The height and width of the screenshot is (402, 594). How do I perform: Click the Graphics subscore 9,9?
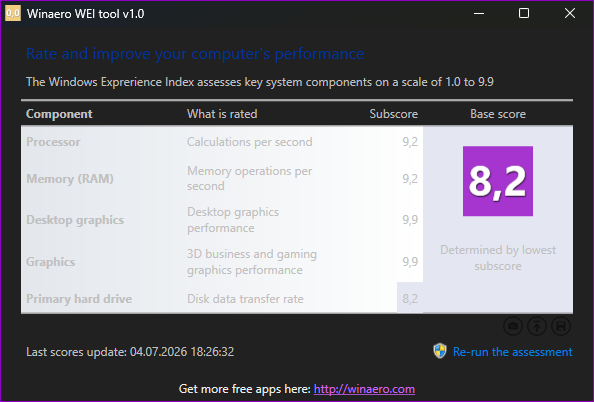410,262
